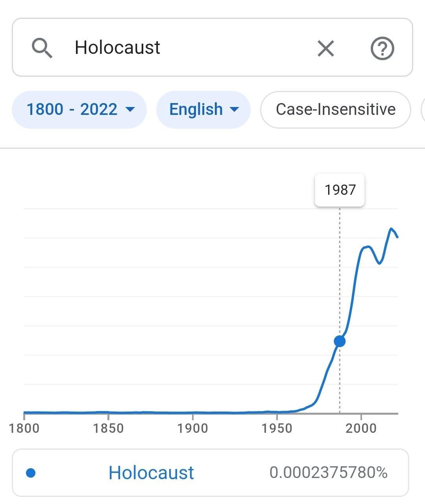This screenshot has width=425, height=504.
Task: Click the 1900 x-axis label
Action: tap(192, 428)
